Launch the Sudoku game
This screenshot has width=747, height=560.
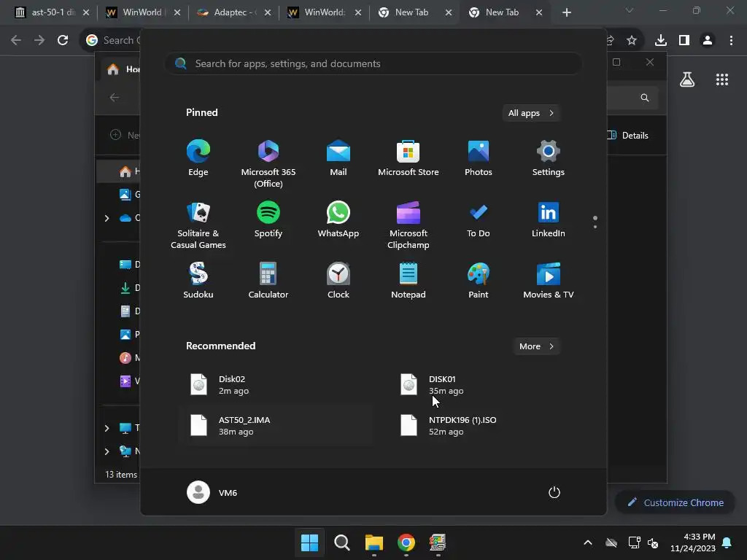click(x=198, y=281)
